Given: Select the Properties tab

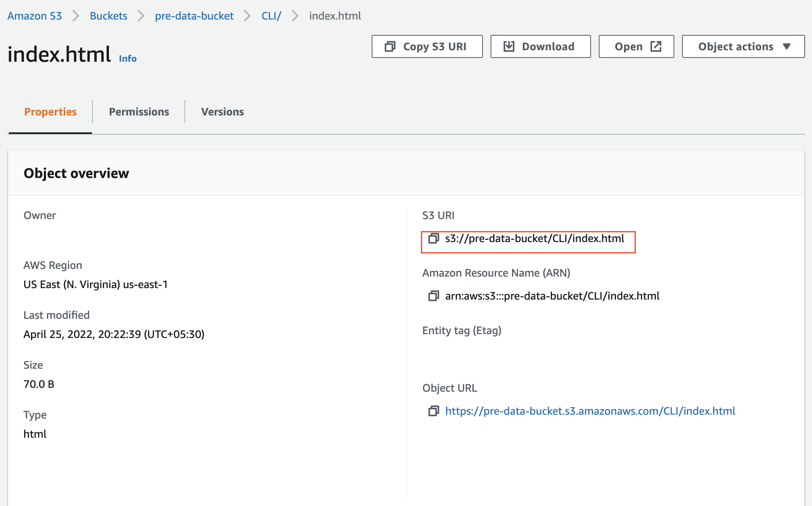Looking at the screenshot, I should click(50, 112).
